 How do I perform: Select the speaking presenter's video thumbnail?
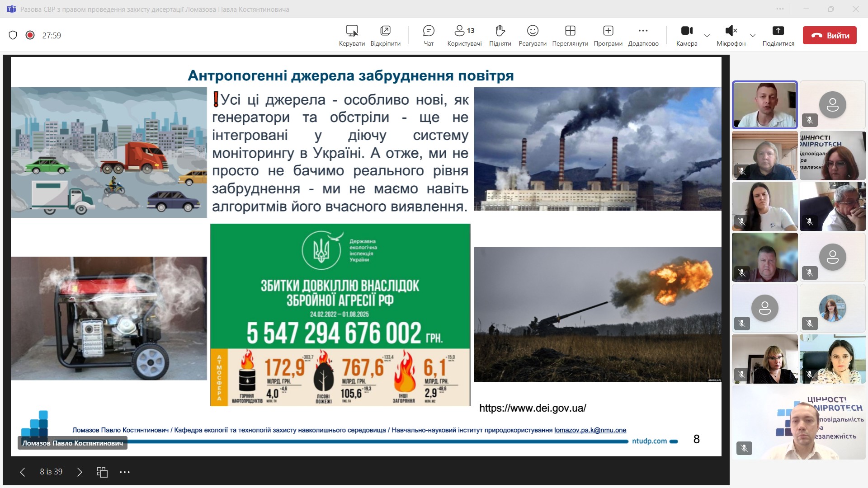[764, 105]
